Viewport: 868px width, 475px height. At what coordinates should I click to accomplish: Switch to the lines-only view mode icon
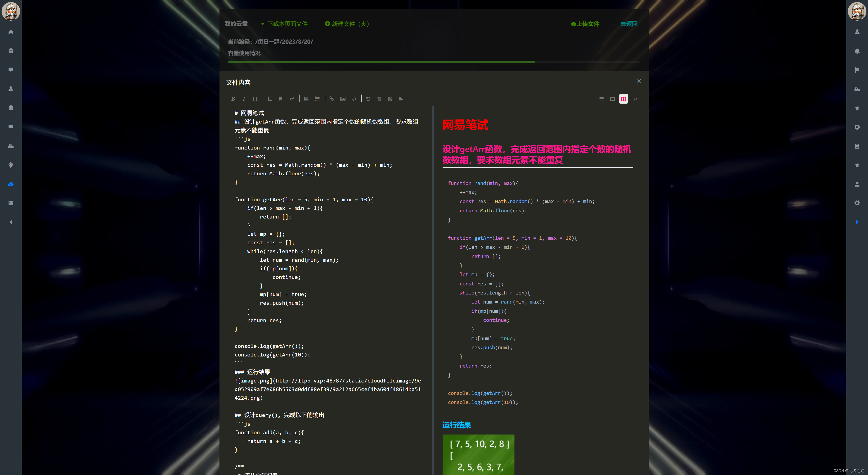click(x=601, y=99)
